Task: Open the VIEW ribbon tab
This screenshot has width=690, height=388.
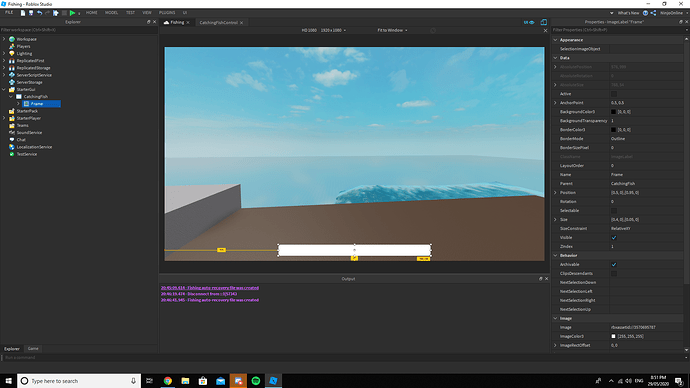Action: click(147, 13)
